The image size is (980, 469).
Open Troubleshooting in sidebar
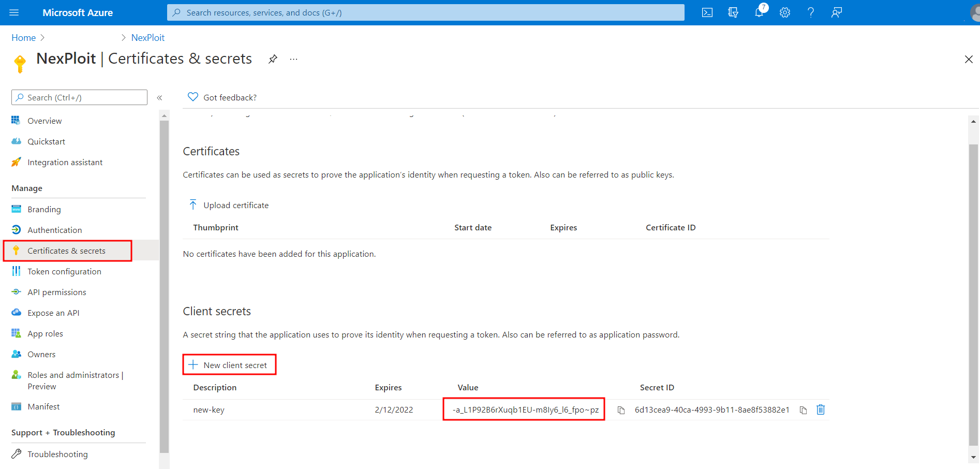[57, 454]
